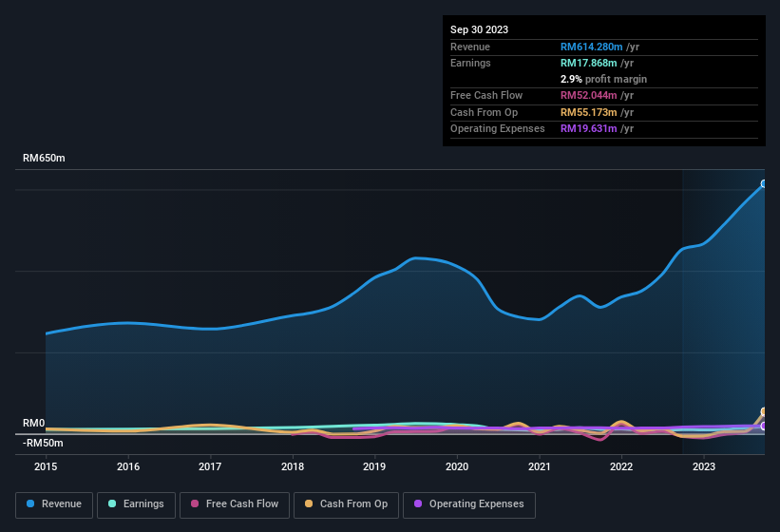Hide Operating Expenses via legend button

468,504
